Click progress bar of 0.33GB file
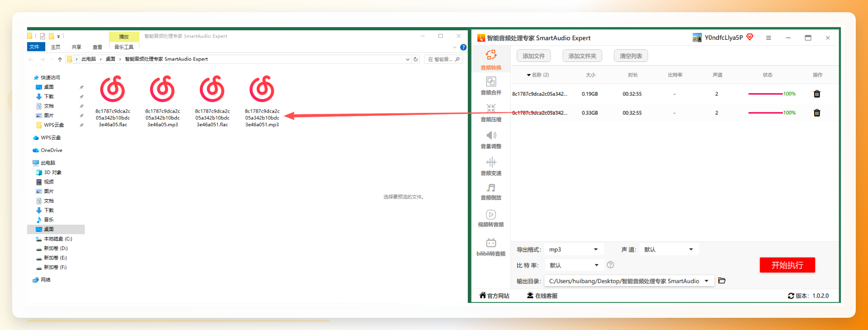 point(765,113)
